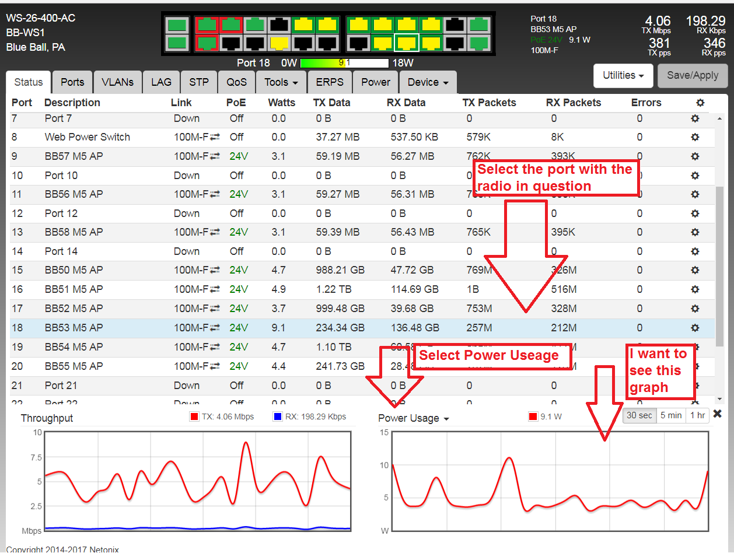Switch graph interval to 5 min
Viewport: 734px width, 560px height.
[x=671, y=415]
